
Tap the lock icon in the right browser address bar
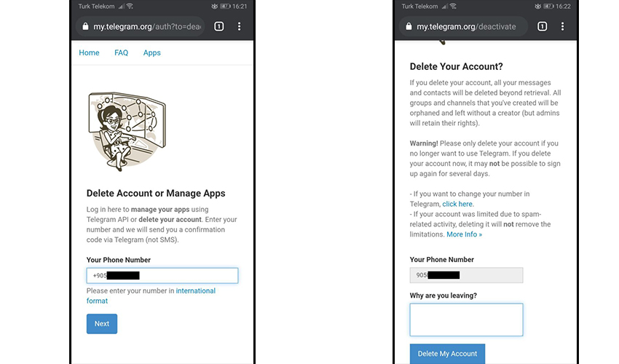tap(408, 27)
